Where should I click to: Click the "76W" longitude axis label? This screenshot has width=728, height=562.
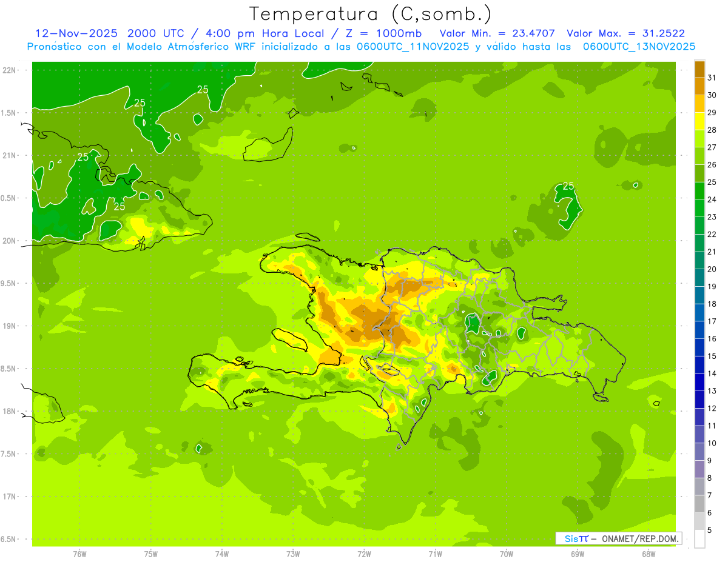79,554
